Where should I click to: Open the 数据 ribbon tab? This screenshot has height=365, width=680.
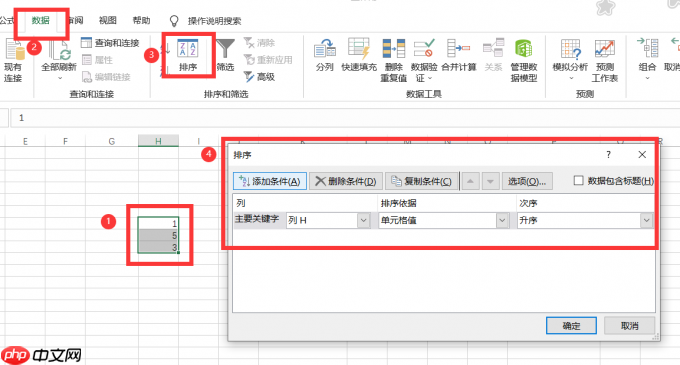[40, 20]
